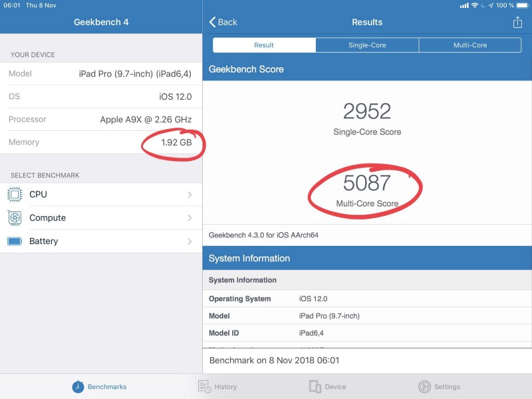532x399 pixels.
Task: Click the Benchmark on 8 Nov 2018 text
Action: click(274, 360)
